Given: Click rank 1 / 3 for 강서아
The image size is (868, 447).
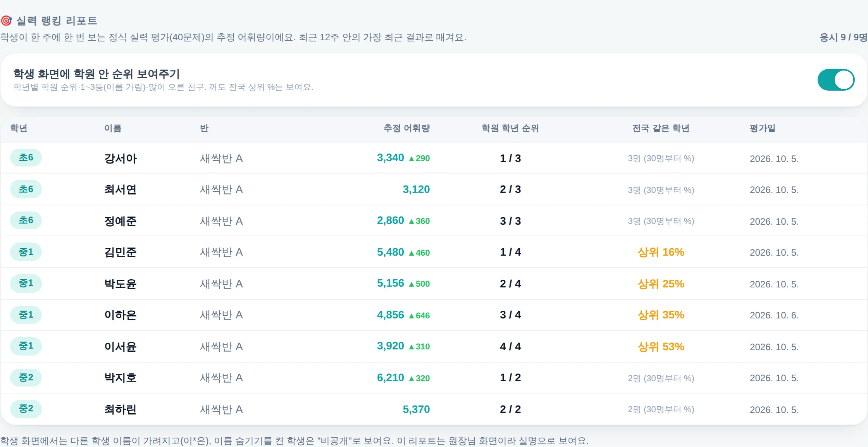Looking at the screenshot, I should [510, 158].
